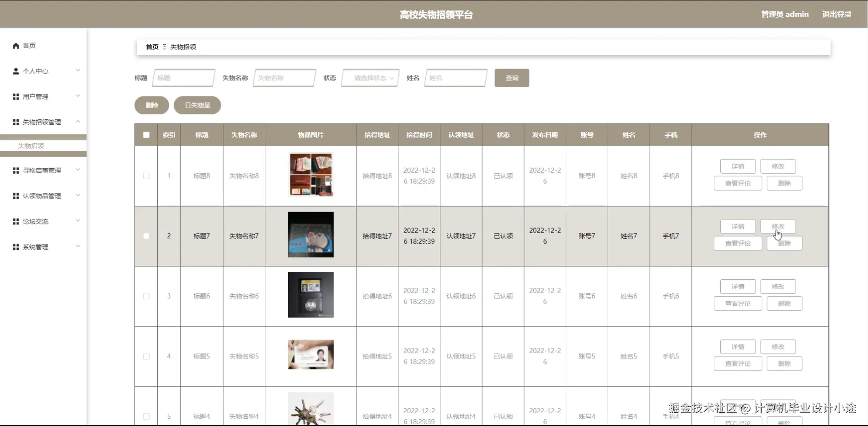Toggle the select-all checkbox in table header
Viewport: 868px width, 426px height.
click(146, 135)
